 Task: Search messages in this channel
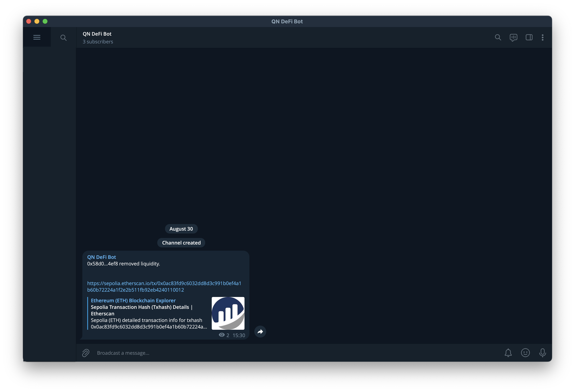click(x=498, y=37)
